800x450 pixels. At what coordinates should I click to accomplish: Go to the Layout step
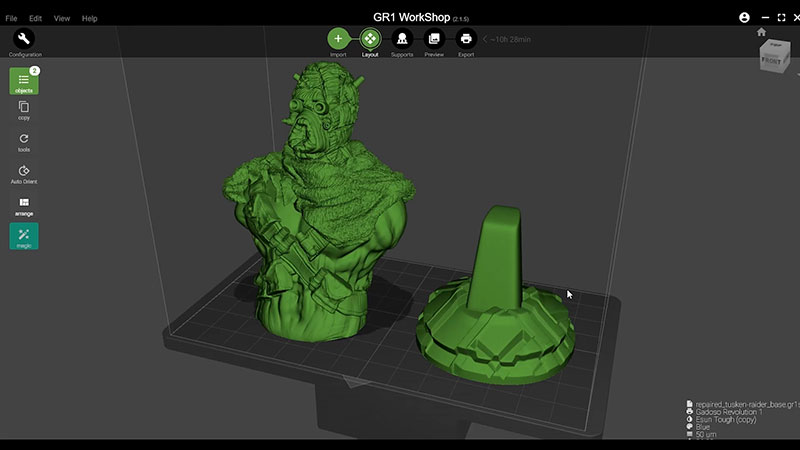point(370,39)
